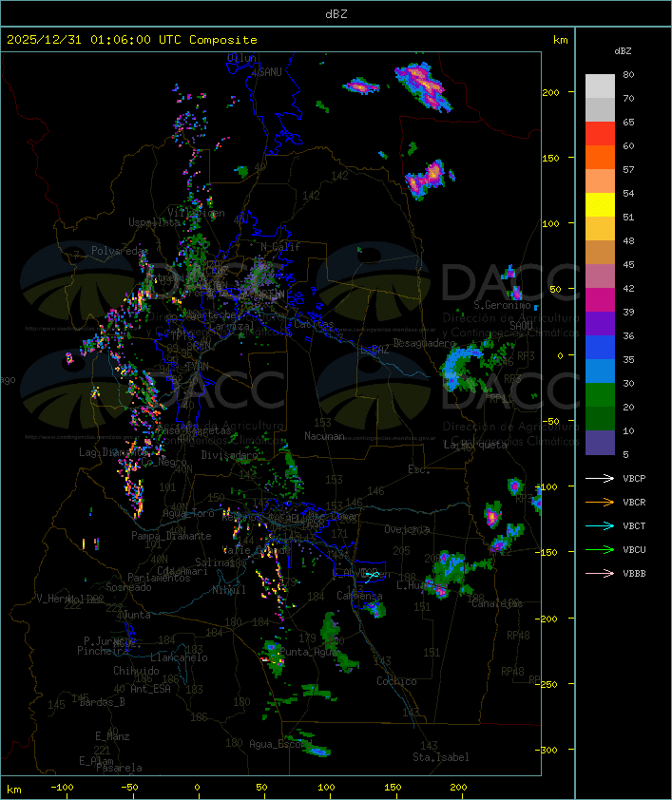Click the E_Manz place label
Screen dimensions: 672x800
coord(112,736)
